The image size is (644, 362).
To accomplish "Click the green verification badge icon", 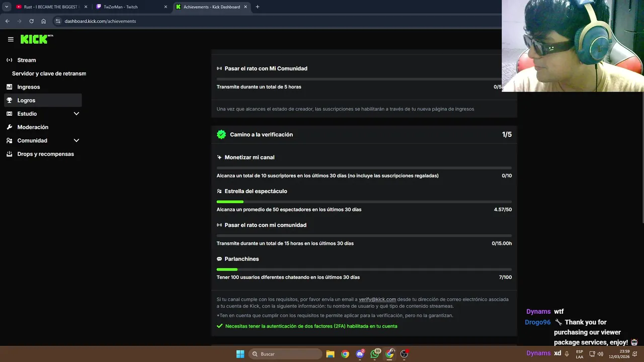I will click(221, 134).
